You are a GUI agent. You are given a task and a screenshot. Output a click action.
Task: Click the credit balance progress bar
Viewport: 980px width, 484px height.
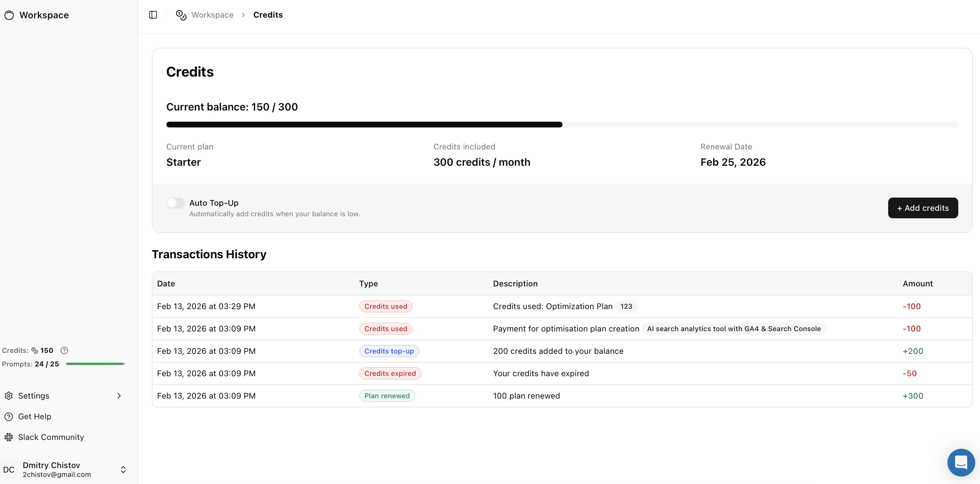click(x=562, y=124)
